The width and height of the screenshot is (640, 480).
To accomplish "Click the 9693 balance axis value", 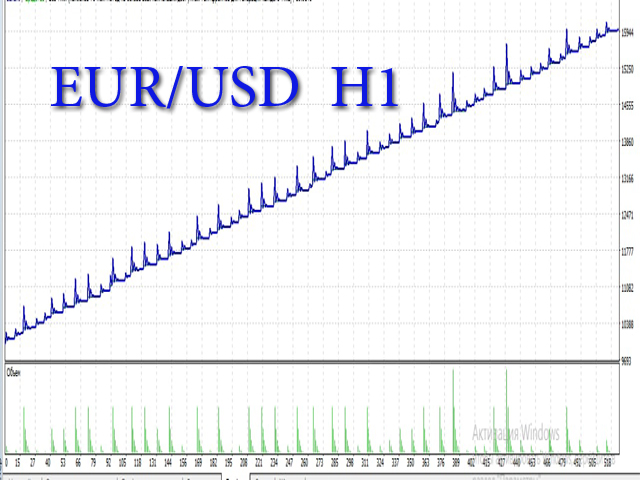I will coord(627,361).
